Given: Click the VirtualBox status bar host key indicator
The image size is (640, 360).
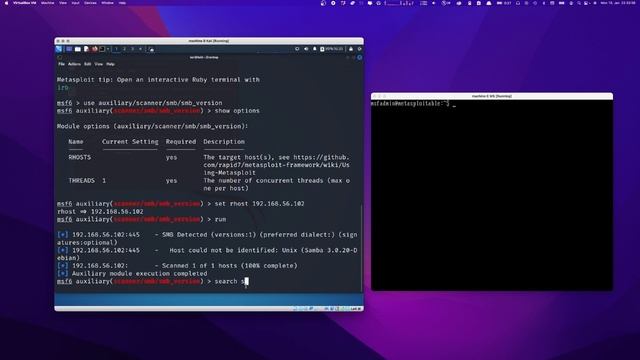Looking at the screenshot, I should point(356,309).
